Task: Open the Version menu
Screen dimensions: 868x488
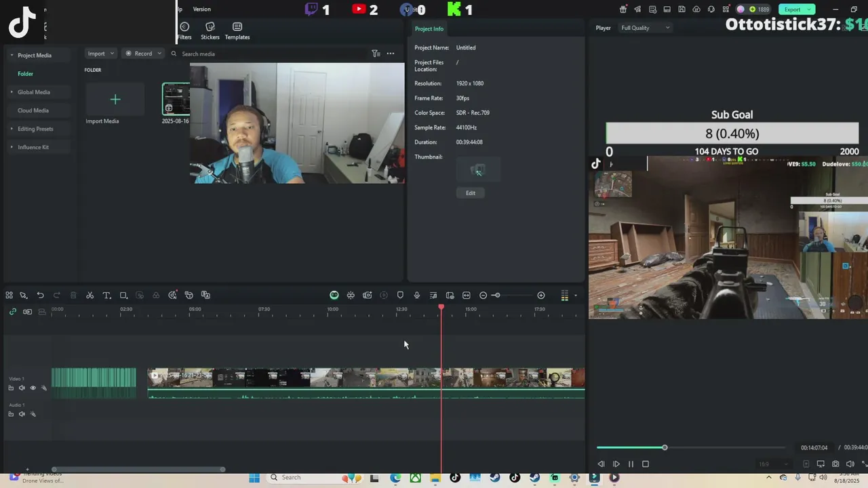Action: tap(202, 9)
